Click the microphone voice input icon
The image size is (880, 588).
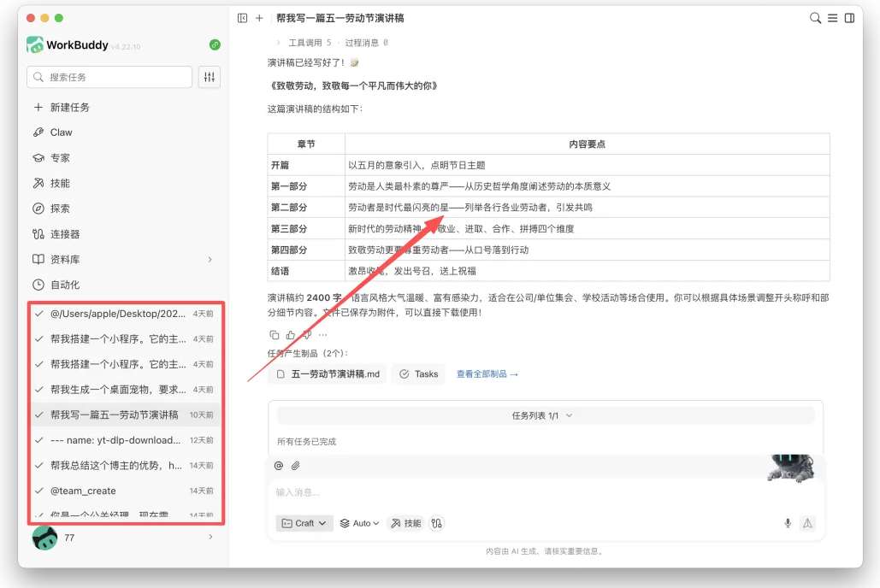[788, 523]
